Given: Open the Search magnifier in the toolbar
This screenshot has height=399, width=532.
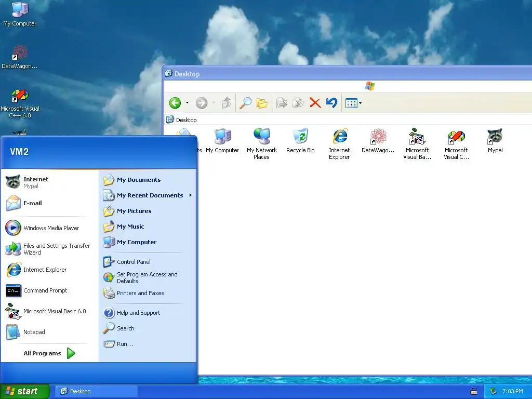Looking at the screenshot, I should click(245, 103).
